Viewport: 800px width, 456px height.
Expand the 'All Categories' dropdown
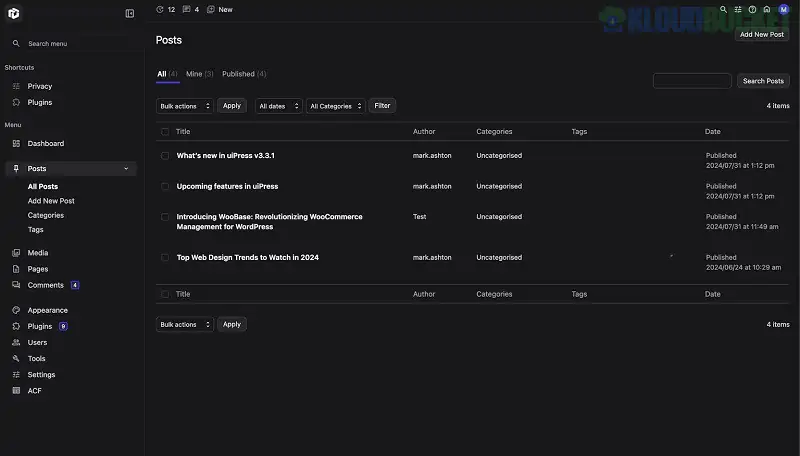336,106
